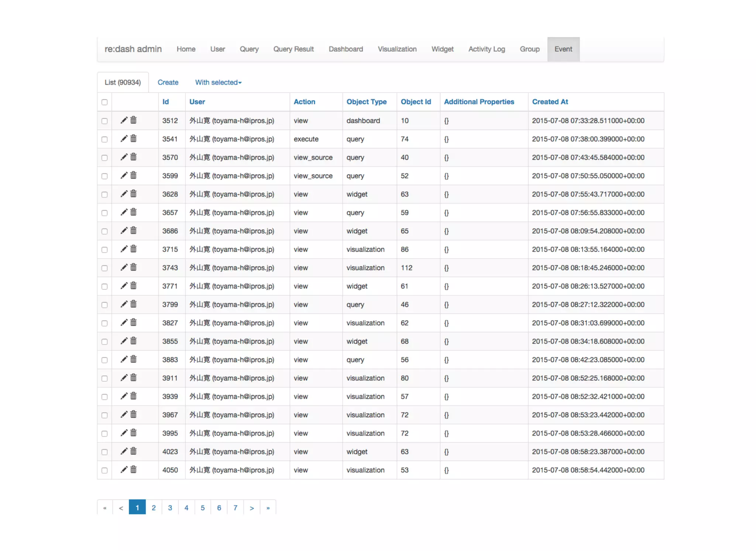Jump to the last page with the » button
Image resolution: width=756 pixels, height=551 pixels.
point(268,507)
